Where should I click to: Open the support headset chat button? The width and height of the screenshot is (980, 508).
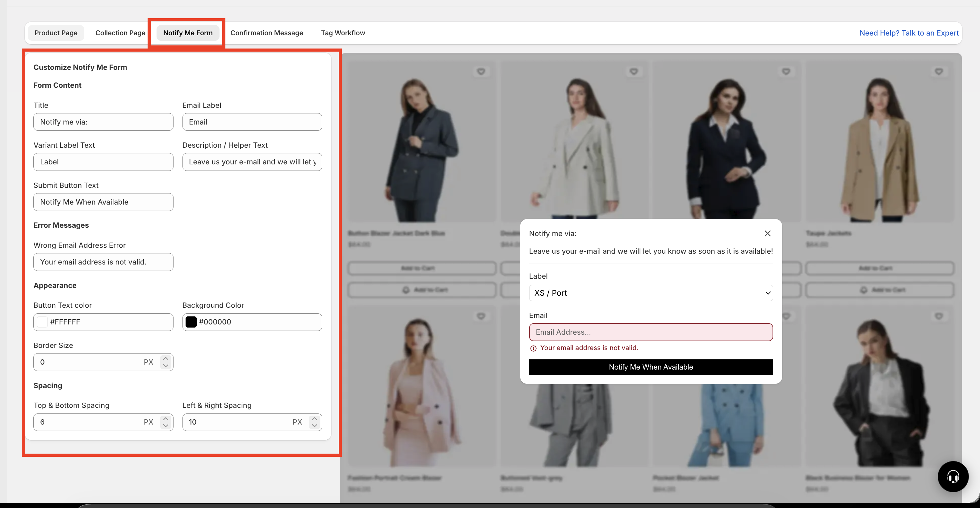point(953,476)
